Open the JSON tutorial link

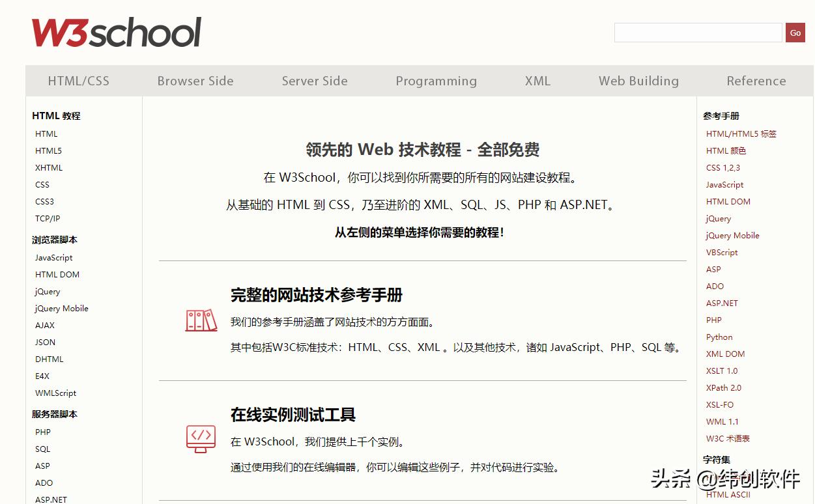(x=45, y=342)
